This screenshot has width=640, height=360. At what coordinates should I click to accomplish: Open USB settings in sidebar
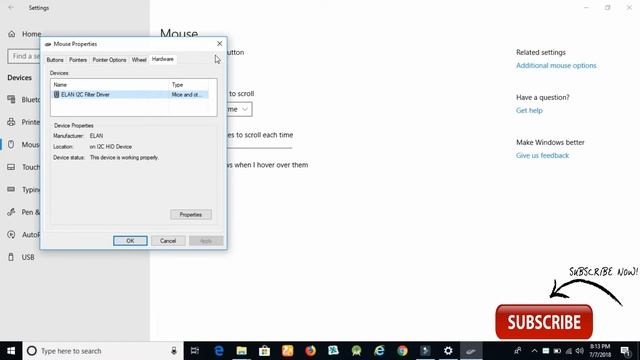tap(21, 257)
